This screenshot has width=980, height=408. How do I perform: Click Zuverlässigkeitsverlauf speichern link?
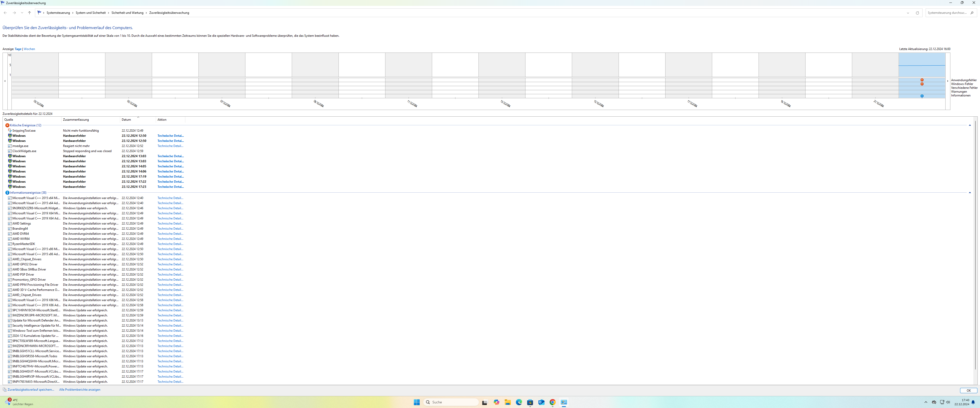(x=31, y=390)
